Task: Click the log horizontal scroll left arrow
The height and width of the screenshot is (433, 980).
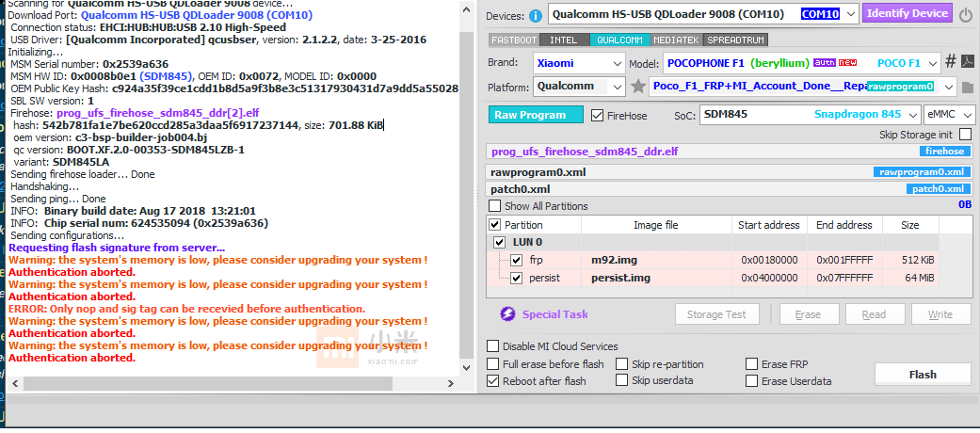Action: point(15,383)
